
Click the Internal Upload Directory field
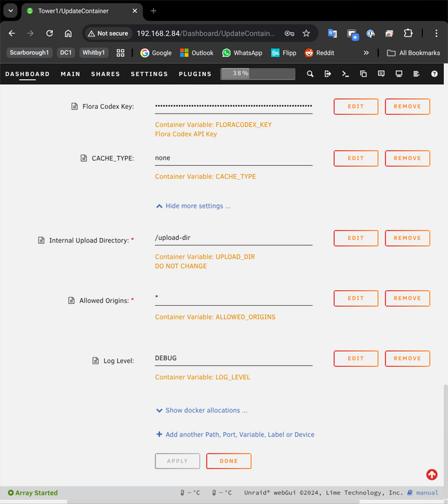[233, 238]
